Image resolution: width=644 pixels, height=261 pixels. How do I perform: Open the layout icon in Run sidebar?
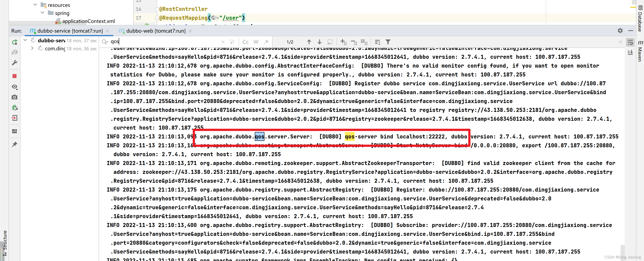pyautogui.click(x=14, y=131)
